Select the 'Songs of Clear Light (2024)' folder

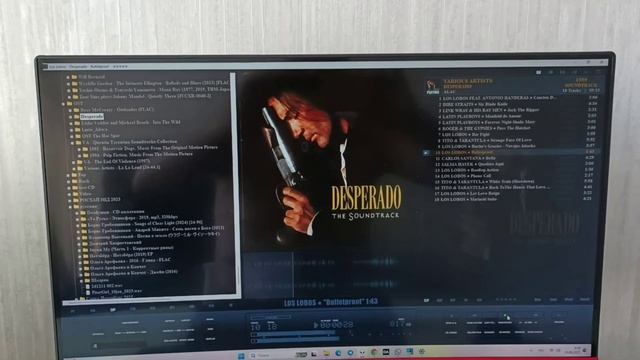click(145, 223)
